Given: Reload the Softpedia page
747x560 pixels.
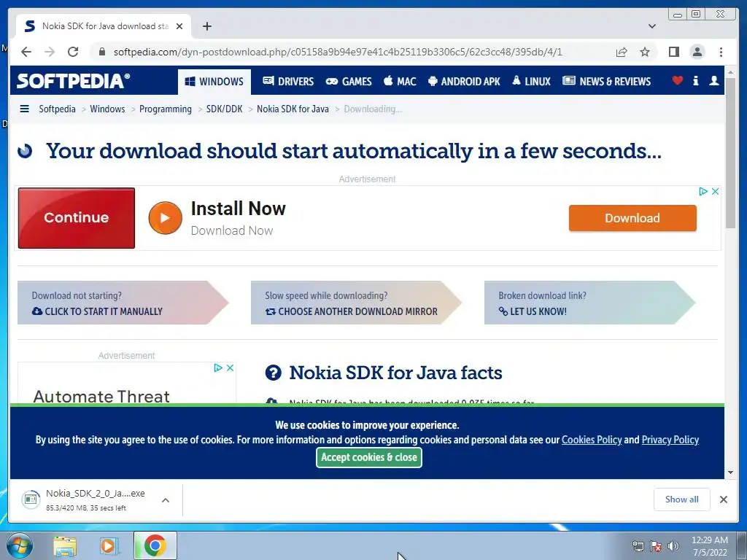Looking at the screenshot, I should 73,52.
